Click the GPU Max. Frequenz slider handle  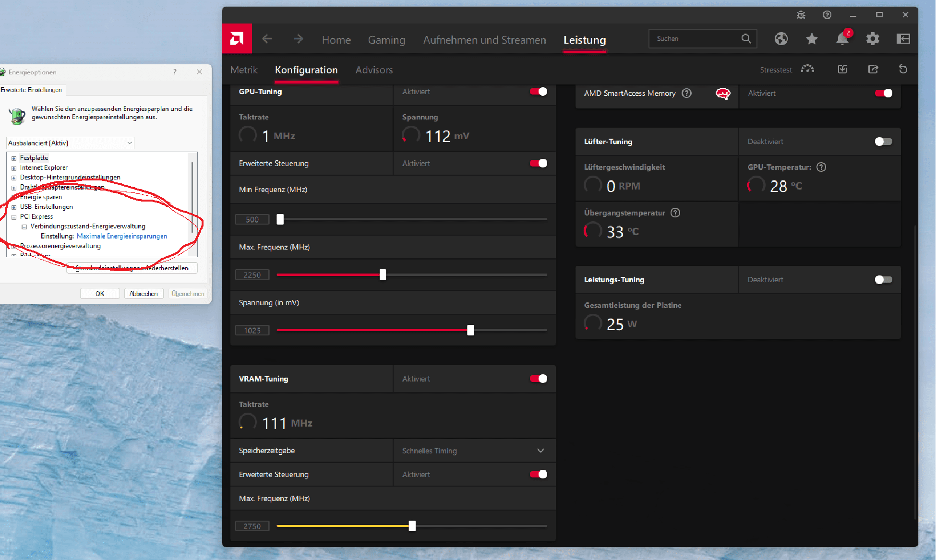383,275
